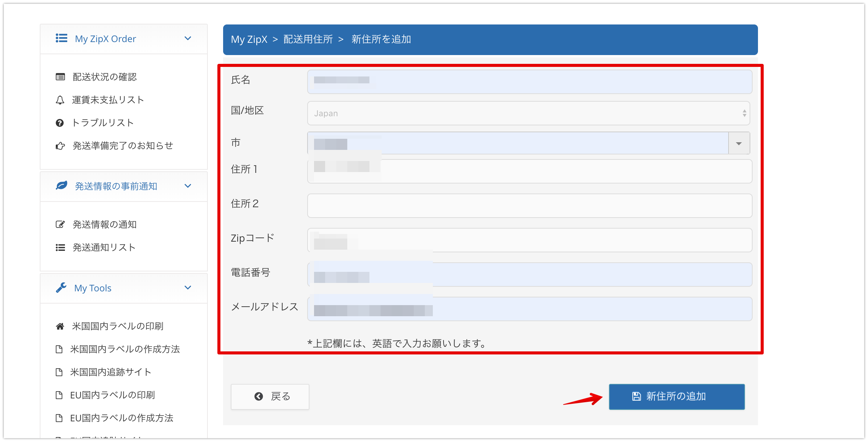Open the 国/地区 Japan select dropdown
The height and width of the screenshot is (442, 868).
click(x=528, y=113)
